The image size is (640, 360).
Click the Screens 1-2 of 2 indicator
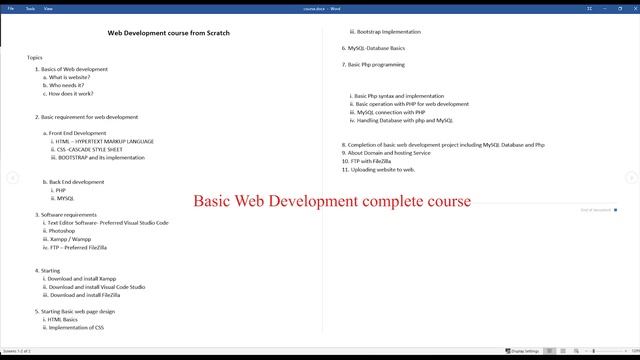pyautogui.click(x=17, y=351)
